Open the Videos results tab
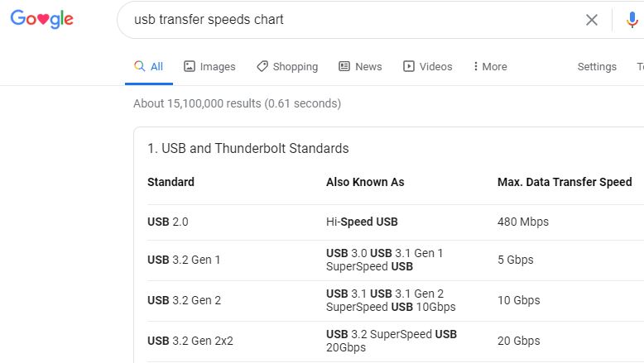Viewport: 644px width, 363px height. pos(428,66)
